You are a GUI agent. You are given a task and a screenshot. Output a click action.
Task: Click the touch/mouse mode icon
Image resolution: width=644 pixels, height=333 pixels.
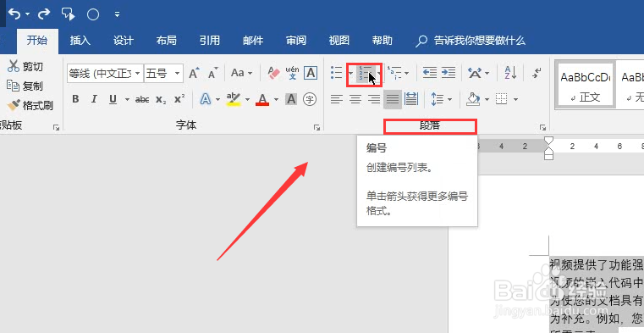pyautogui.click(x=69, y=14)
